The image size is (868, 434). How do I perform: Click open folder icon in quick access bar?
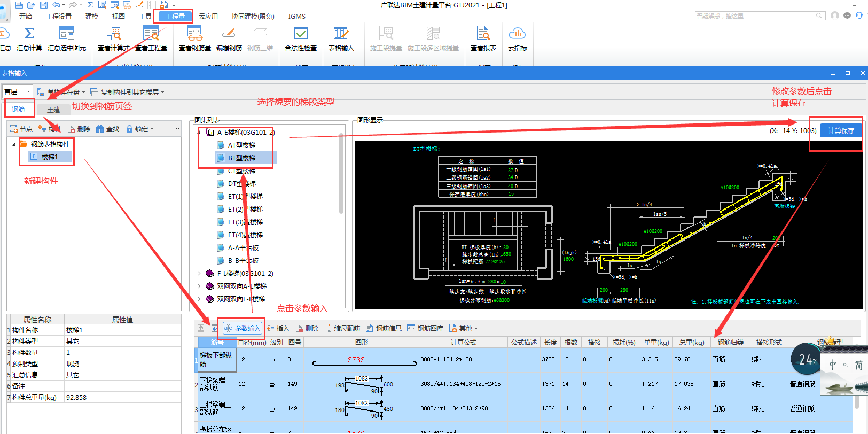[31, 5]
